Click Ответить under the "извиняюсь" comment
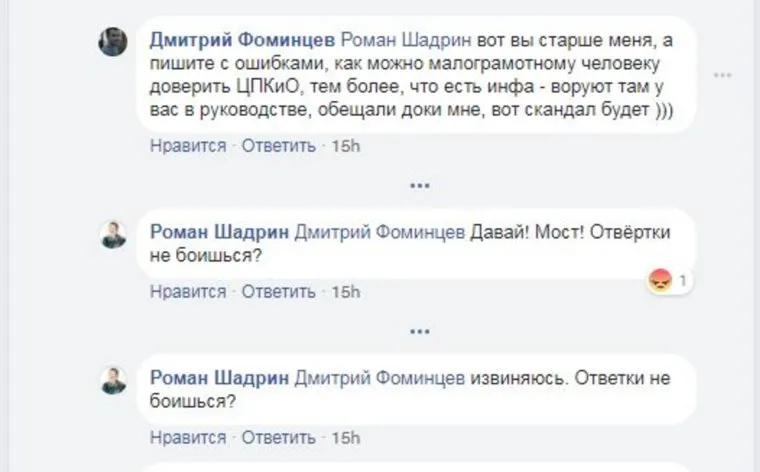 pyautogui.click(x=278, y=437)
